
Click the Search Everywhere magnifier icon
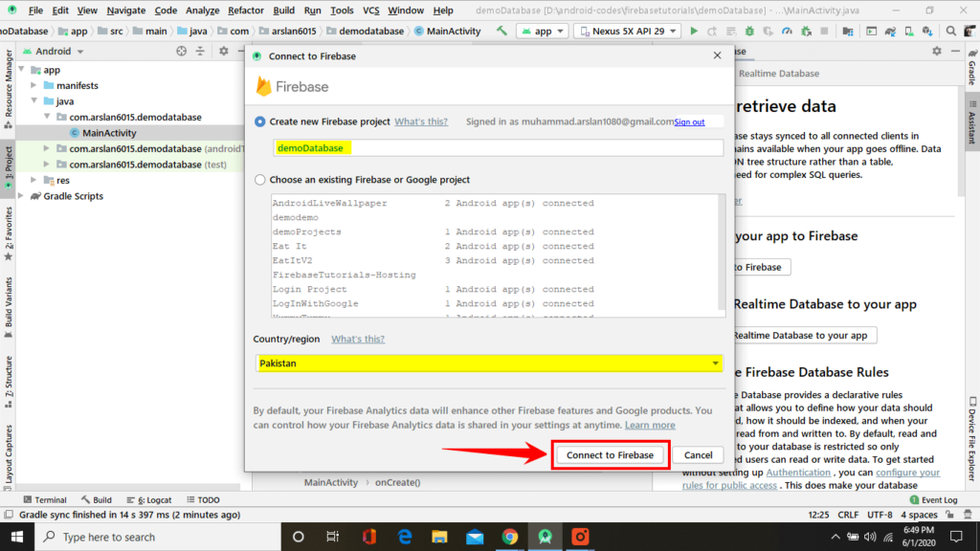point(949,30)
